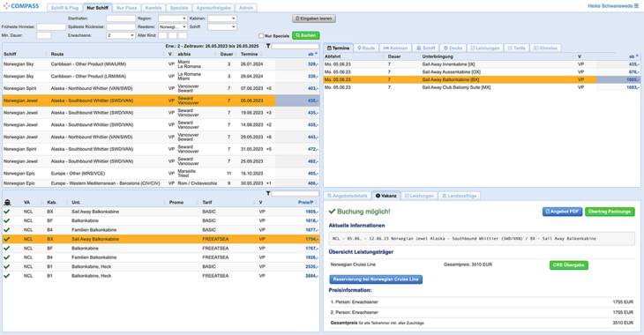
Task: Open the 'Tarife' detail tab
Action: coord(516,48)
